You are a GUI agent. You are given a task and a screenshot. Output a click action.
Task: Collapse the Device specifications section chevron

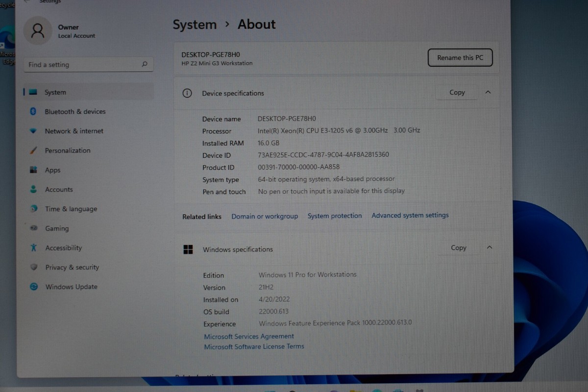coord(488,92)
